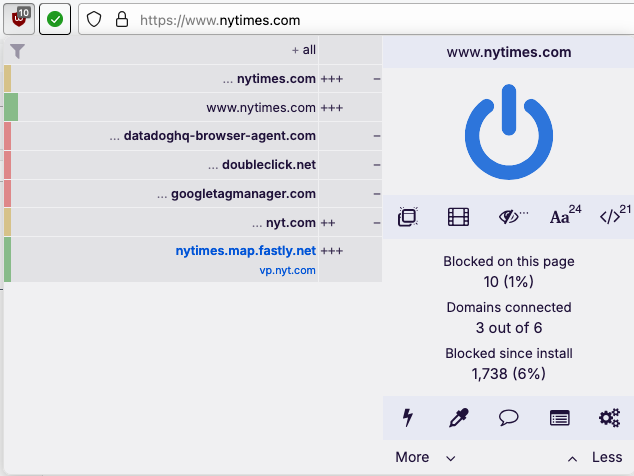This screenshot has width=634, height=476.
Task: Launch the element picker eyedropper
Action: click(x=459, y=418)
